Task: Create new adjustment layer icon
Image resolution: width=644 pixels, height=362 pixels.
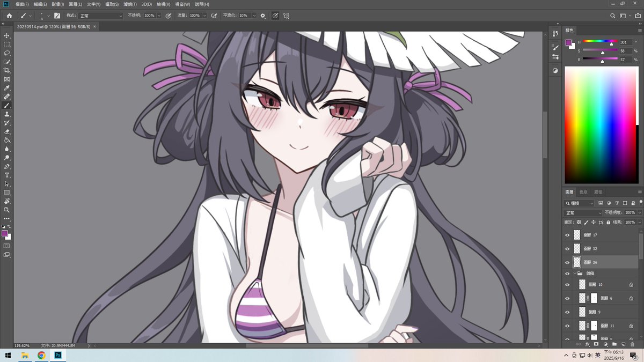Action: point(605,344)
